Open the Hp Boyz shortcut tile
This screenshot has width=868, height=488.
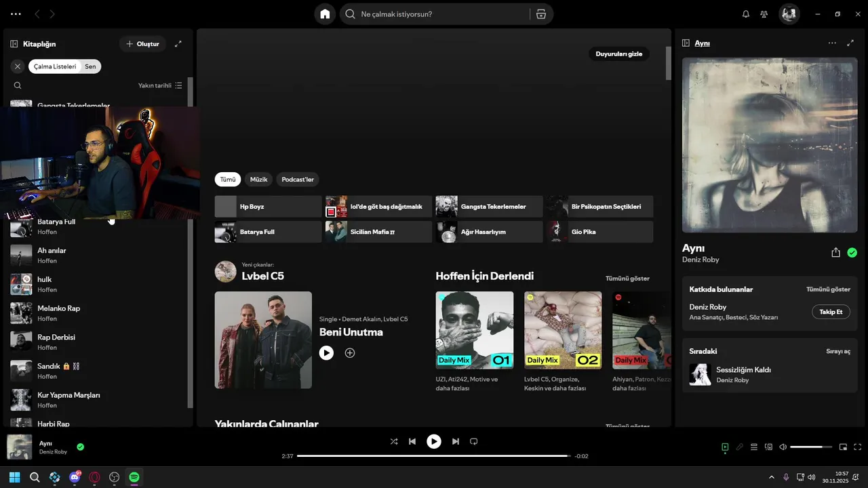(269, 207)
